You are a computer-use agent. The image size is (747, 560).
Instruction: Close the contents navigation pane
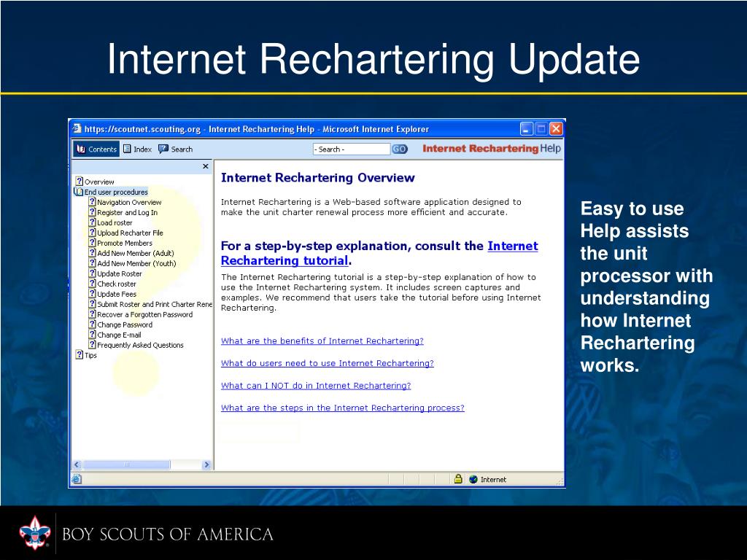click(205, 166)
